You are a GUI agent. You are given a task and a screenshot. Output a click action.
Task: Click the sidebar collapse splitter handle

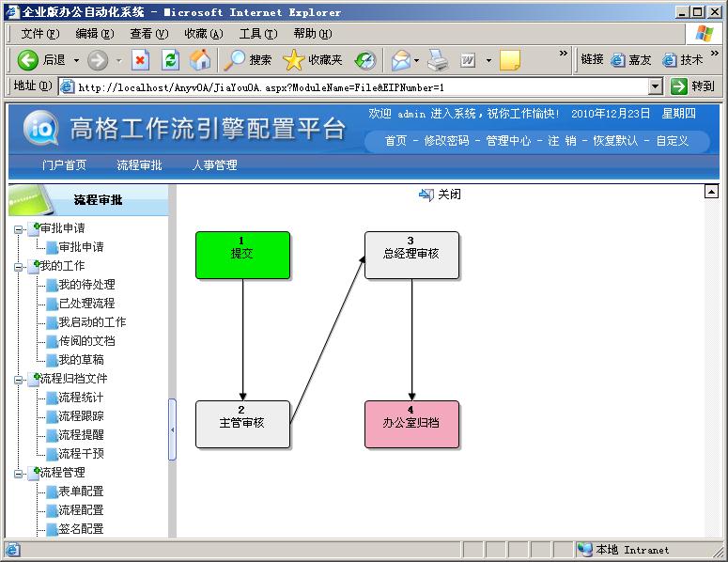click(172, 429)
